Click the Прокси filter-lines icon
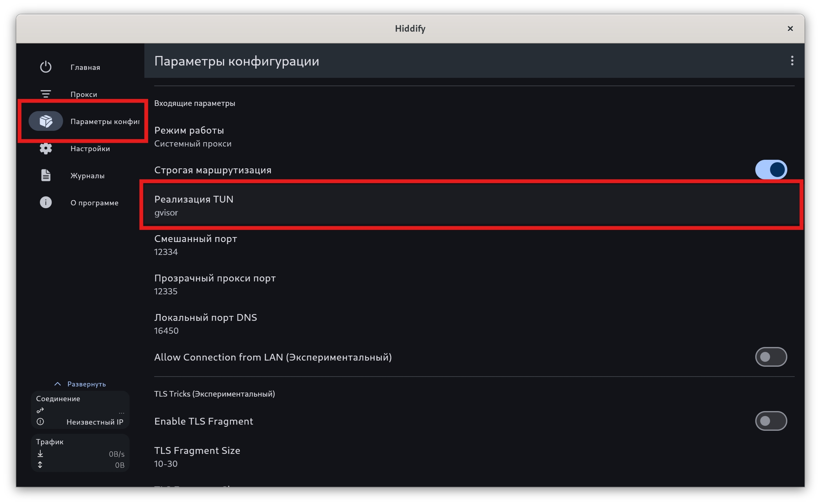 tap(46, 94)
